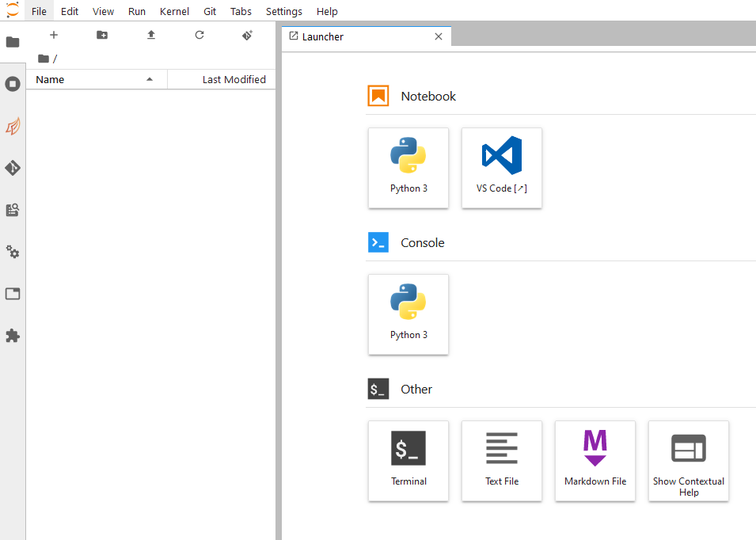Image resolution: width=756 pixels, height=540 pixels.
Task: Click the Upload Files icon
Action: click(151, 35)
